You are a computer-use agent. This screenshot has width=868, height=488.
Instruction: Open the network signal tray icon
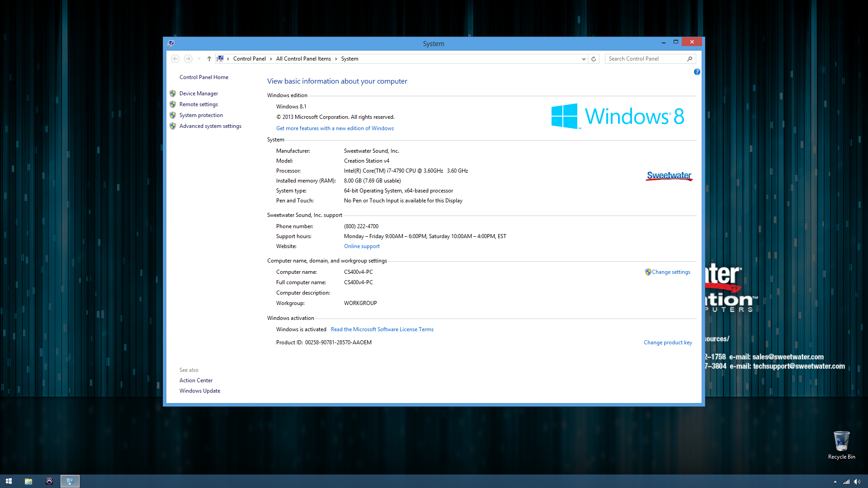pyautogui.click(x=846, y=482)
